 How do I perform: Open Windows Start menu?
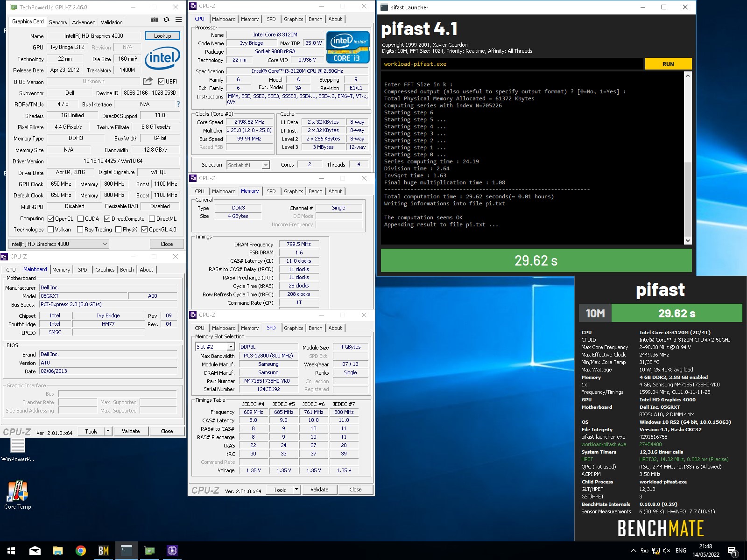pos(11,551)
